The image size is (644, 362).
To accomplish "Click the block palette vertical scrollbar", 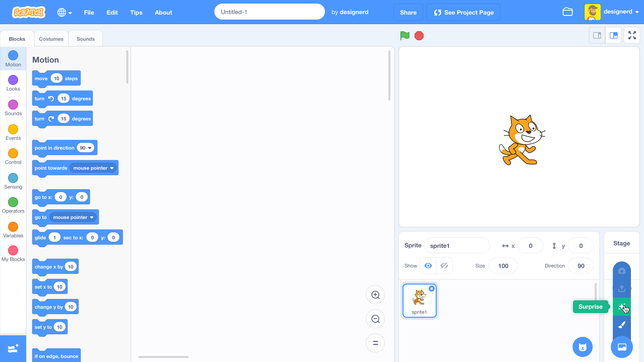I will point(127,67).
